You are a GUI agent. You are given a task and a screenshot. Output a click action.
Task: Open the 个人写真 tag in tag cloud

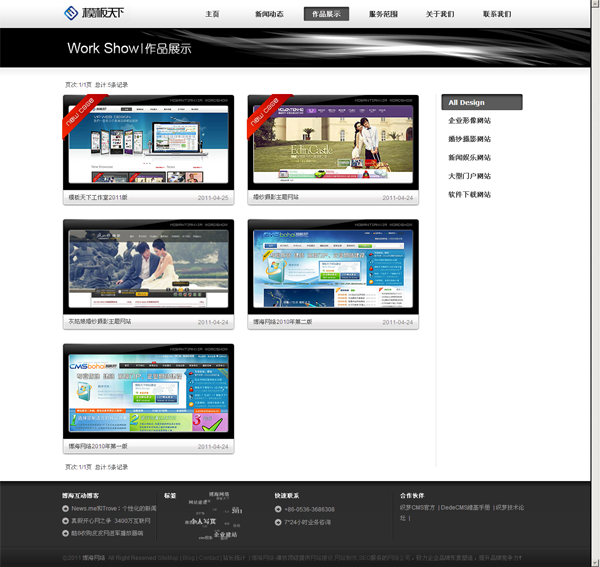pos(203,521)
